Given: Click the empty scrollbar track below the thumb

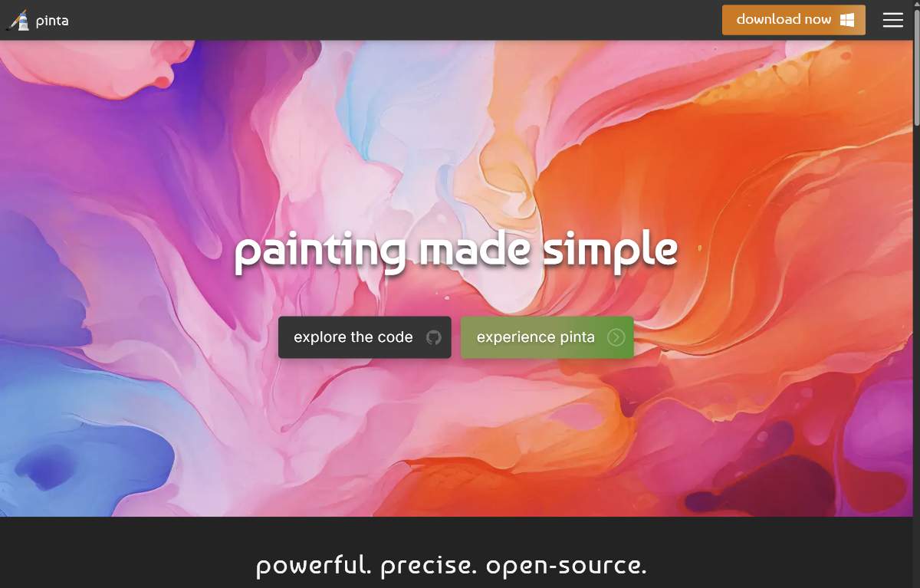Looking at the screenshot, I should (916, 353).
